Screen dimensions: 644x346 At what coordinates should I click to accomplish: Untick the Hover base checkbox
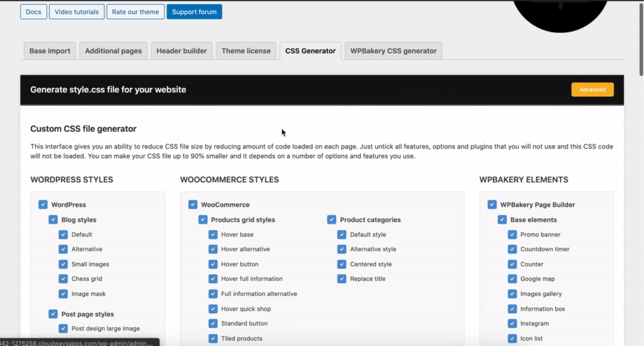click(x=213, y=235)
